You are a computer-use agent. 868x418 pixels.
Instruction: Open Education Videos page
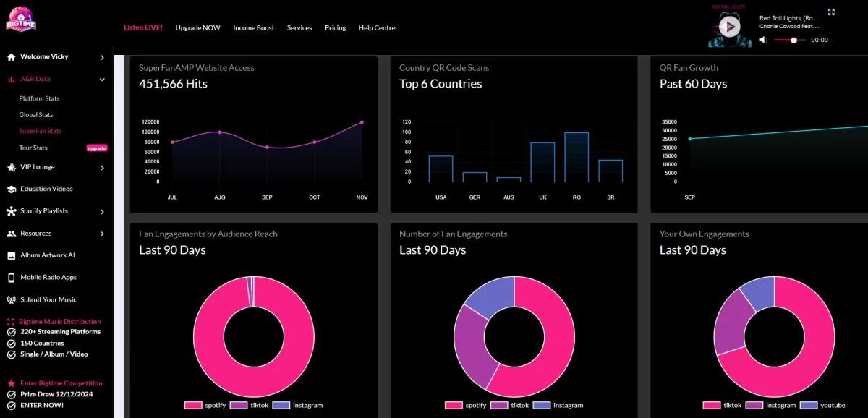click(46, 189)
